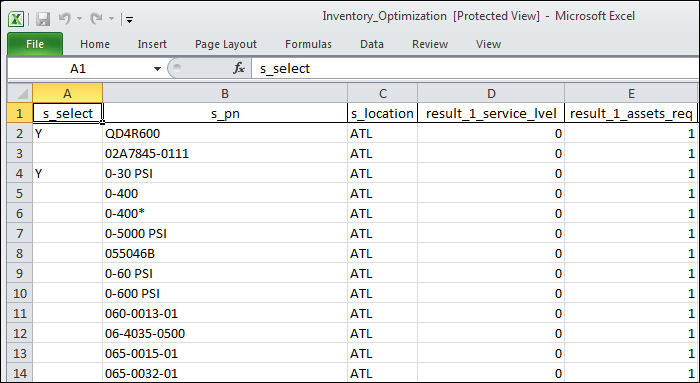Select cell 065-0032-01
The width and height of the screenshot is (700, 383).
pos(225,373)
